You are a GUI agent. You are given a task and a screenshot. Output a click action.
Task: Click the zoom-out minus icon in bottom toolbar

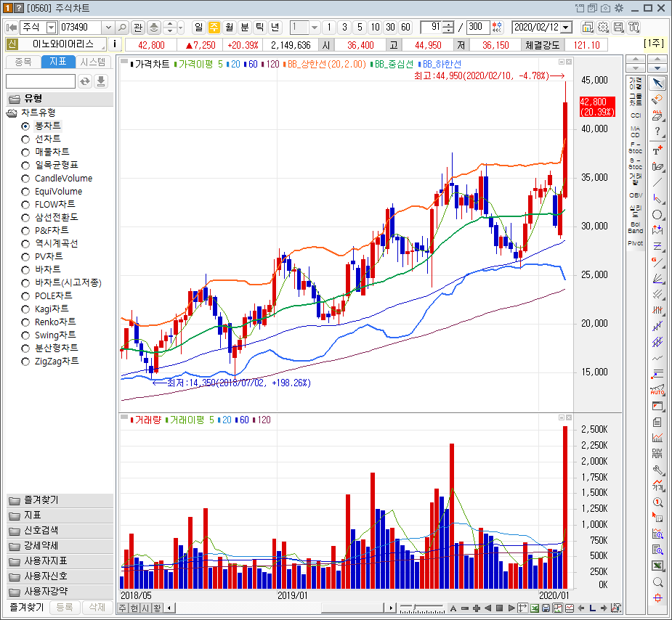[x=464, y=608]
